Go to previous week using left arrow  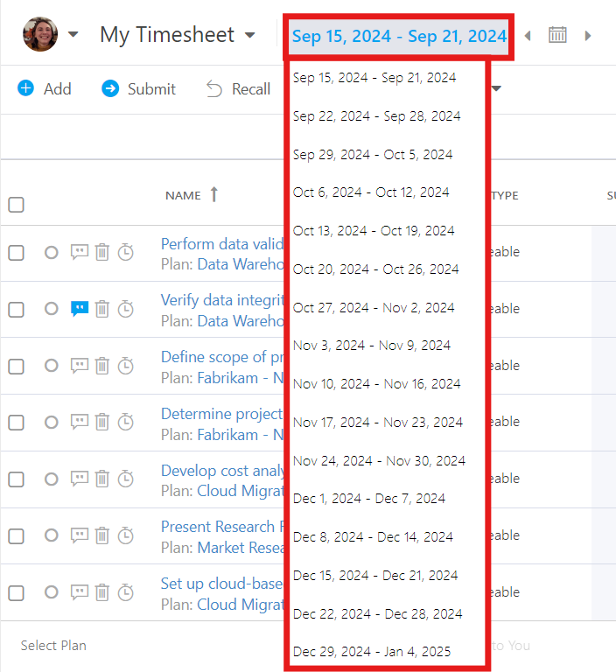coord(528,36)
